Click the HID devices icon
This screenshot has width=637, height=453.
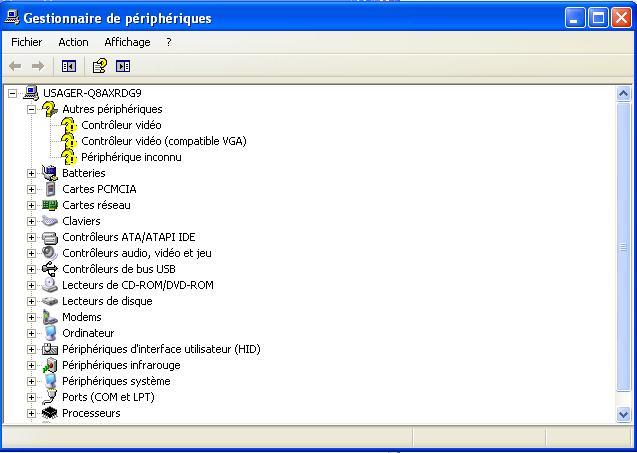point(50,349)
